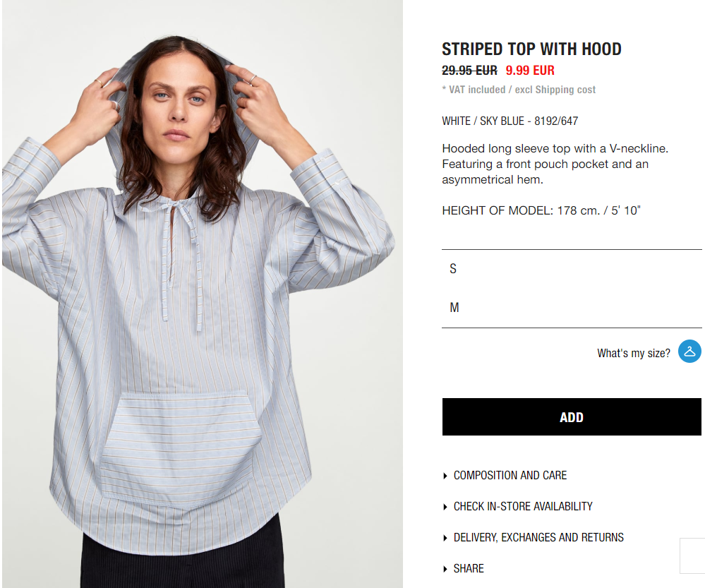Click the arrow beside Composition and Care
The image size is (705, 588).
pos(445,476)
